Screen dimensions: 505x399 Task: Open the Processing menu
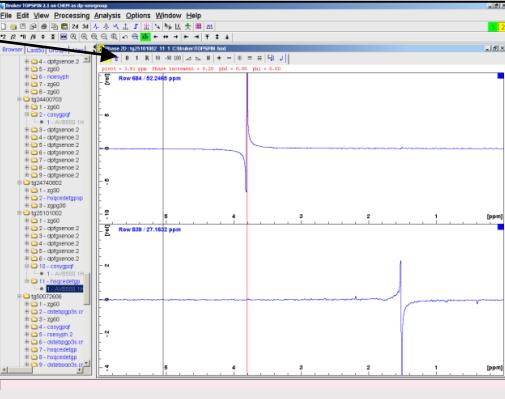coord(72,16)
